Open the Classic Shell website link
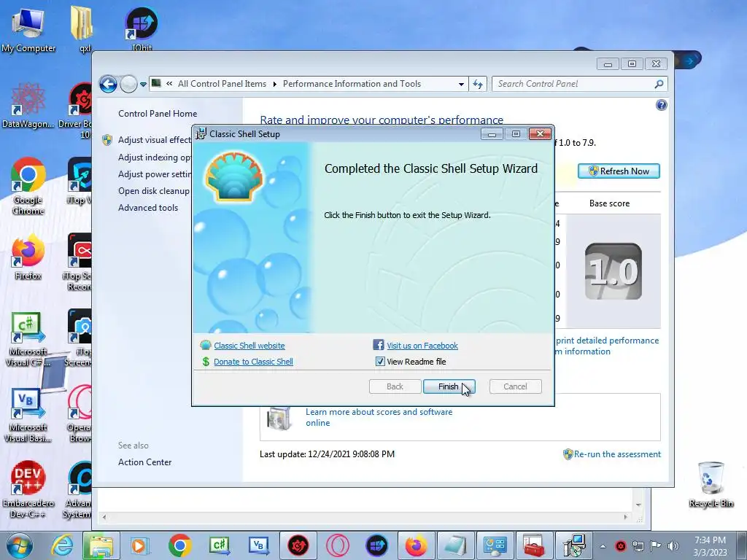The width and height of the screenshot is (747, 560). (249, 346)
